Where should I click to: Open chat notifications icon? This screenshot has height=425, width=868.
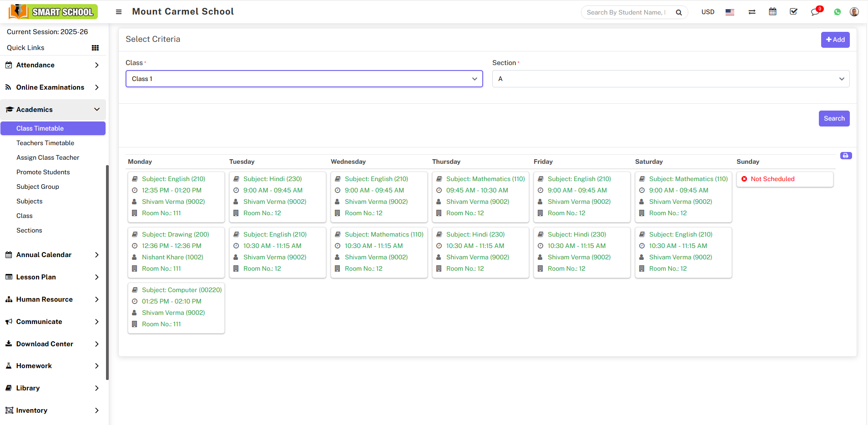(x=815, y=12)
